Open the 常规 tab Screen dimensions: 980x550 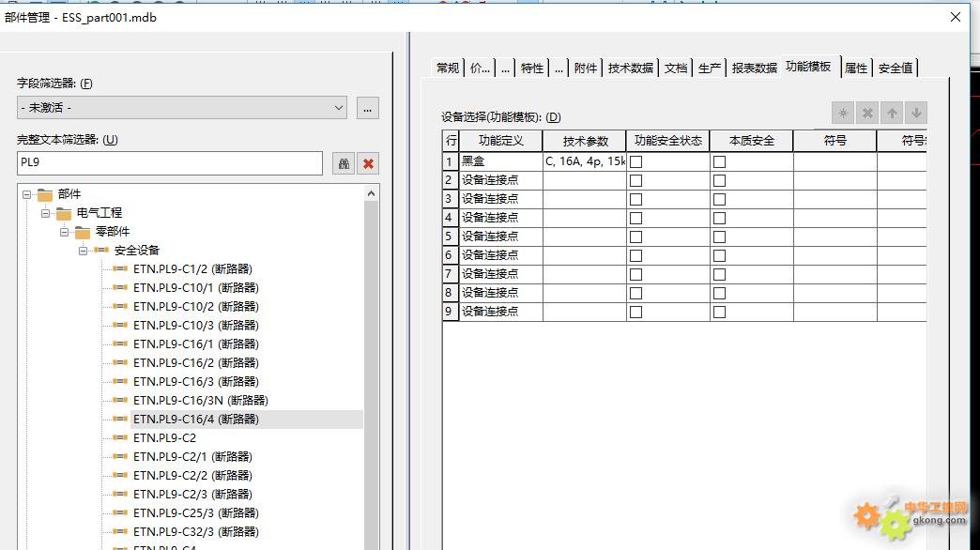[x=448, y=68]
